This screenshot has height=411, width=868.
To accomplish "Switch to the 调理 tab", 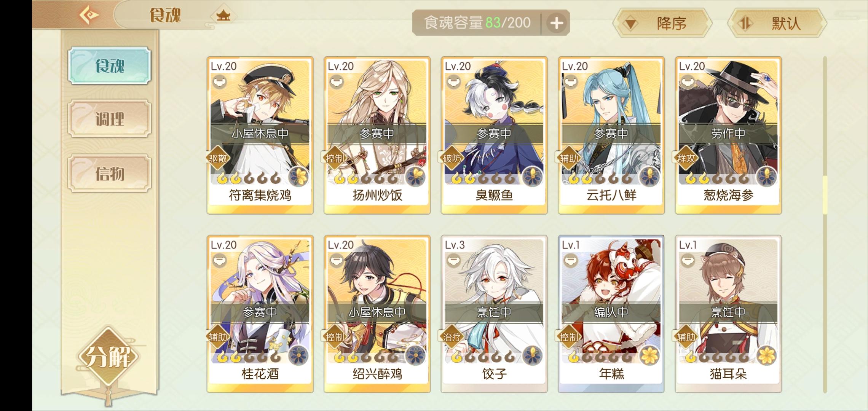I will (x=110, y=119).
